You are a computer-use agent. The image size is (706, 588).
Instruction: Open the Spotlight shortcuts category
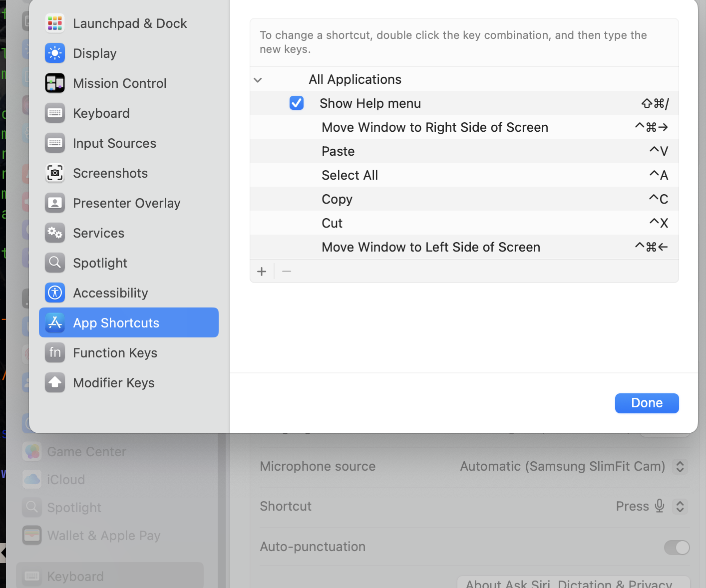[x=100, y=263]
